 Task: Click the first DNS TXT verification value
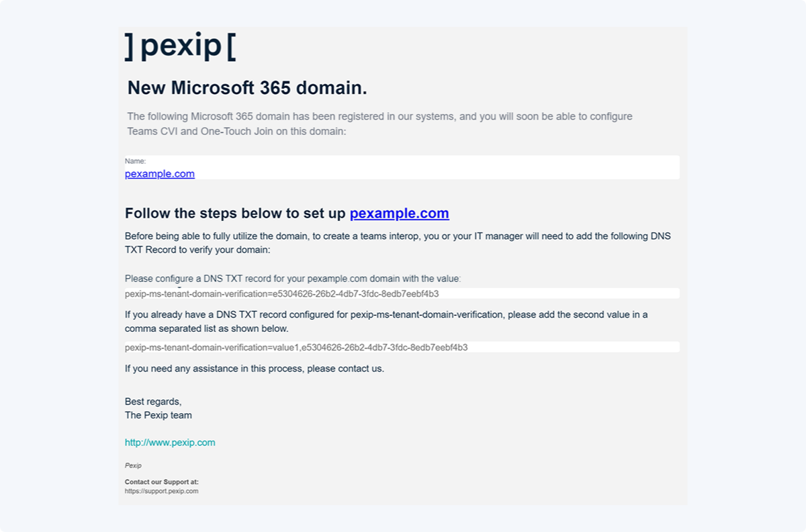(282, 294)
